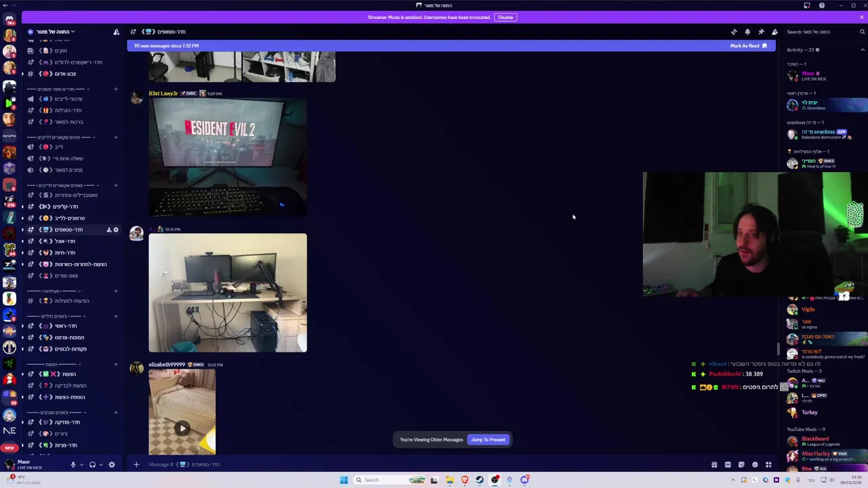Click Mark As Read on the new messages bar

(749, 45)
